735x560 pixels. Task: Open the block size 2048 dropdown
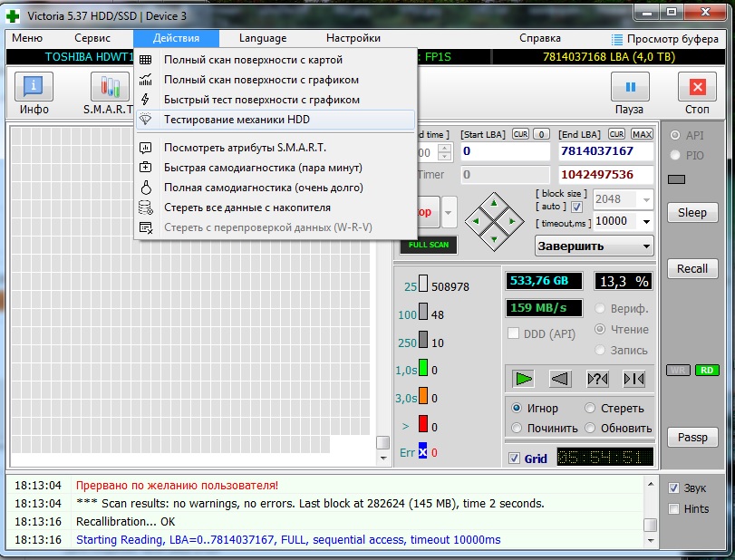tap(646, 199)
